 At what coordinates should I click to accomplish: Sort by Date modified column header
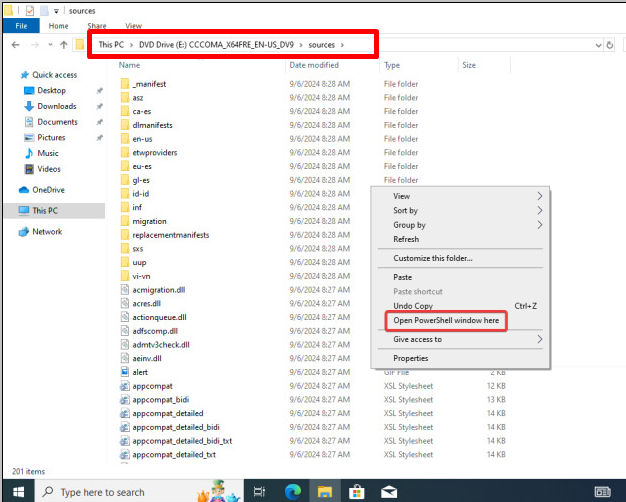pos(314,65)
